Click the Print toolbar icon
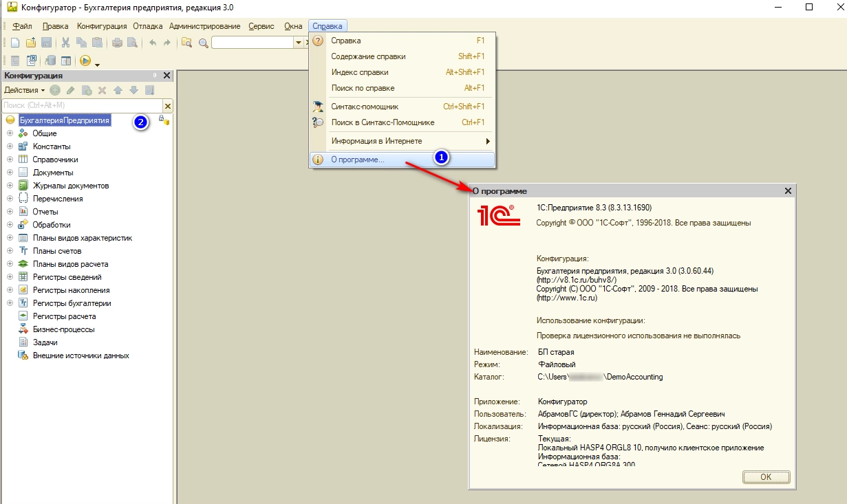This screenshot has width=847, height=504. pos(117,43)
